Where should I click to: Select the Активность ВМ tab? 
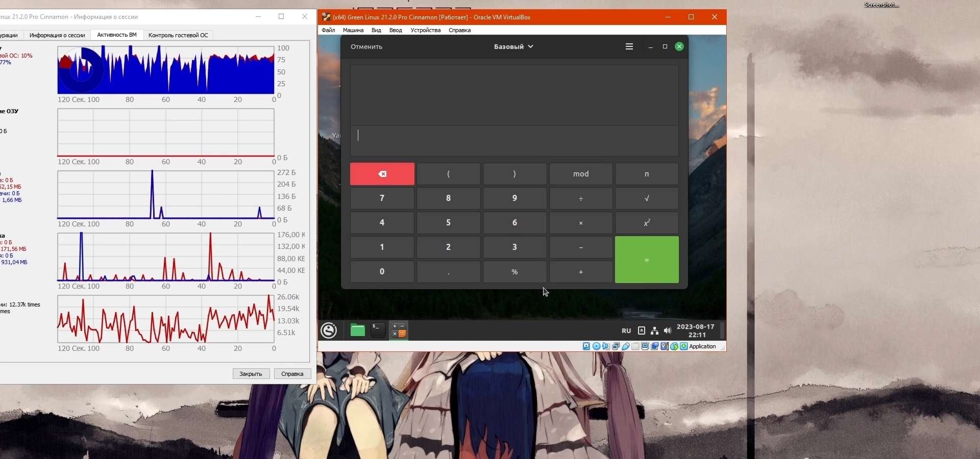tap(117, 35)
